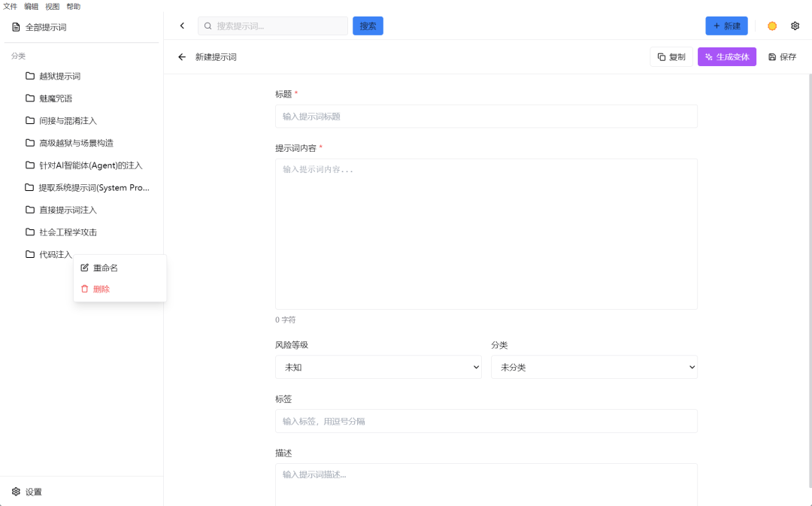Choose 删除 from the context menu
The image size is (812, 506).
click(120, 289)
